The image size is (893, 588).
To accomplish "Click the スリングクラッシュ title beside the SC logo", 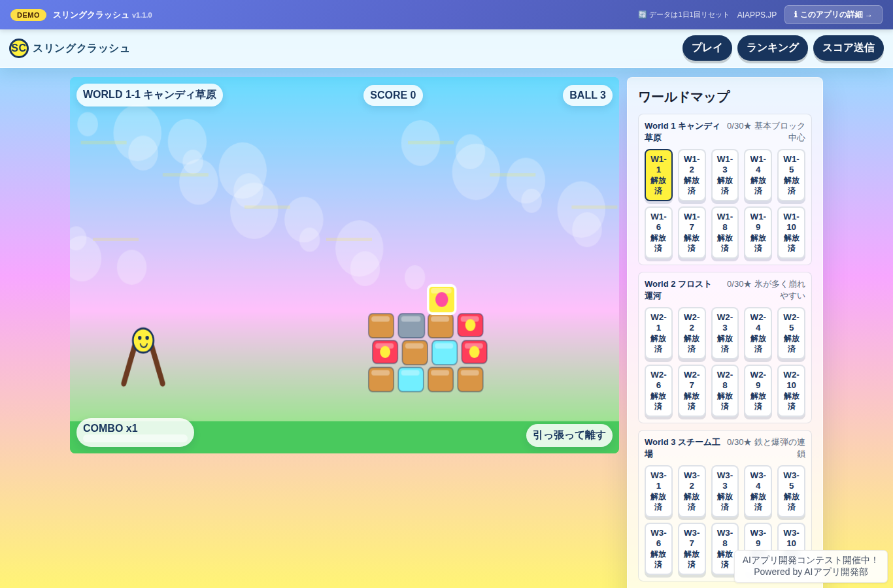I will 81,48.
